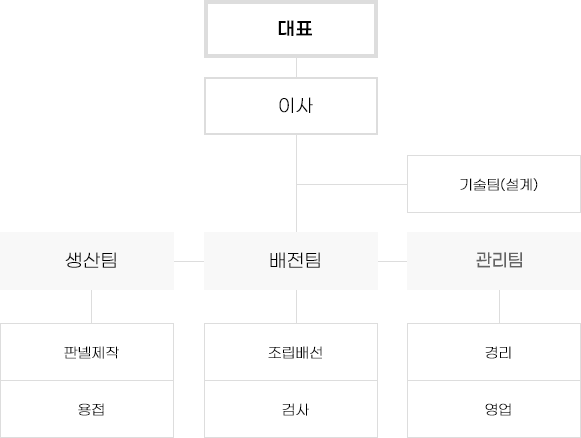The width and height of the screenshot is (581, 438).
Task: Click the 배전팀 text label
Action: pyautogui.click(x=295, y=260)
